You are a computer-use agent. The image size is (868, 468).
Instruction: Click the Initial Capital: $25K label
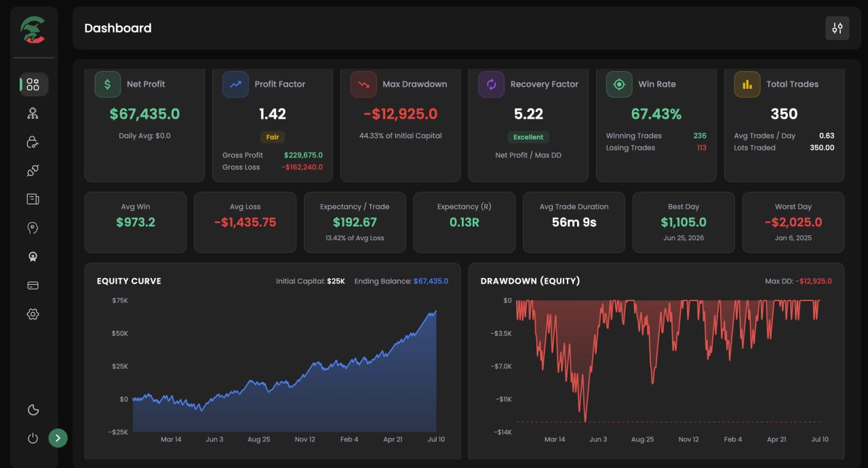[x=311, y=281]
